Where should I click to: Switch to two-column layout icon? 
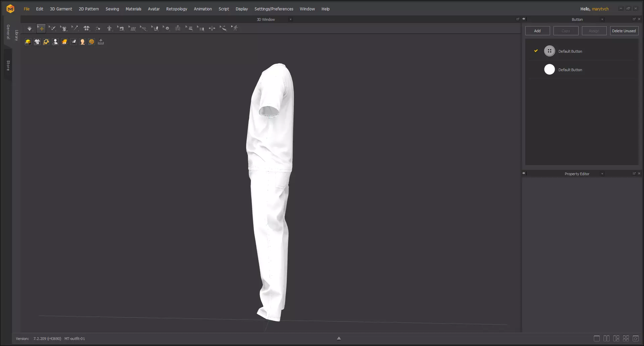(x=606, y=338)
